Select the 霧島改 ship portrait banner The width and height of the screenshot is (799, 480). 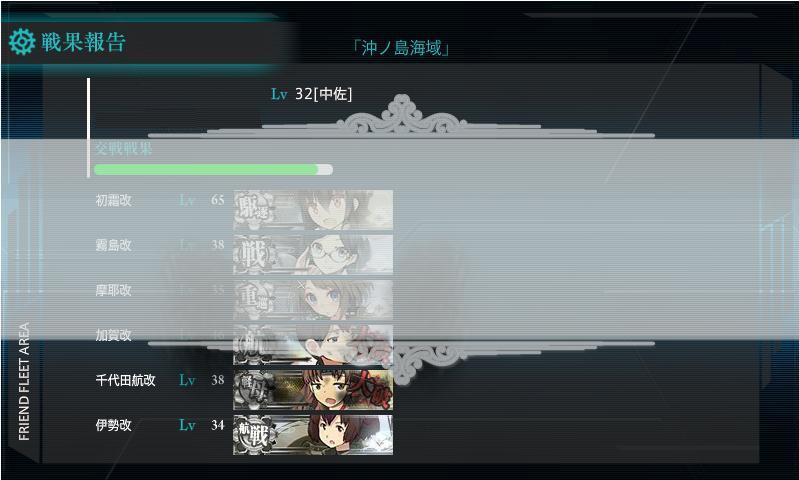pyautogui.click(x=313, y=254)
